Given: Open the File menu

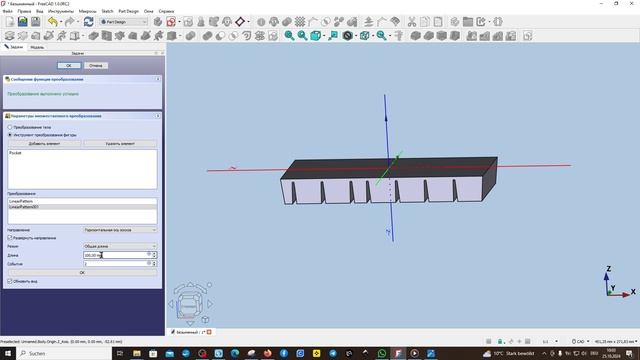Looking at the screenshot, I should 7,11.
